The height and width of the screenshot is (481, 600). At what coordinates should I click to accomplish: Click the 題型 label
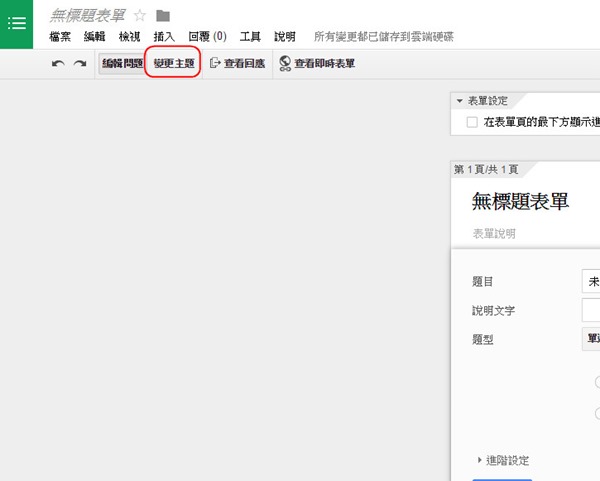pos(482,339)
